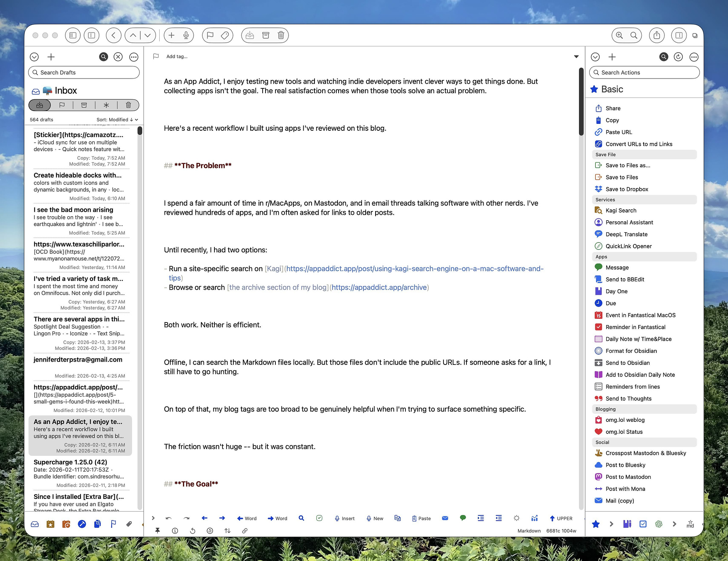Image resolution: width=728 pixels, height=561 pixels.
Task: Open the Kagi hyperlink in the draft text
Action: click(274, 268)
